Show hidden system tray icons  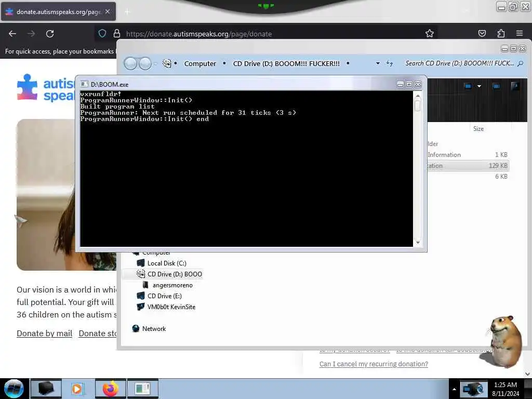(454, 389)
